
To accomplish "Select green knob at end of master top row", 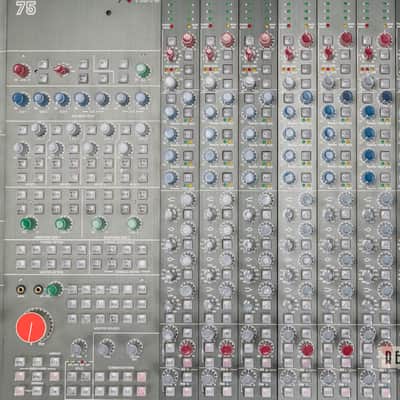I will [x=143, y=70].
